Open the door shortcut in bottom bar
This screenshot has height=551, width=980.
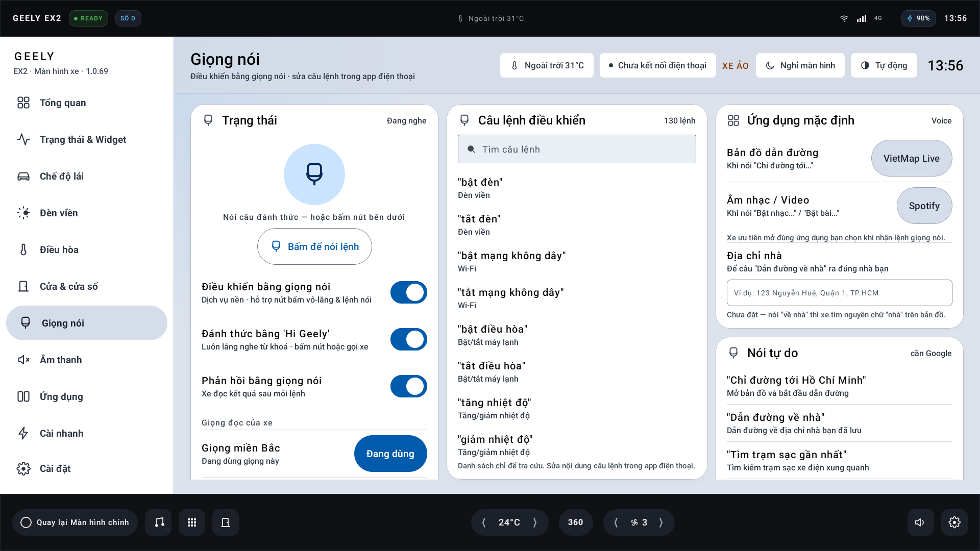[226, 522]
